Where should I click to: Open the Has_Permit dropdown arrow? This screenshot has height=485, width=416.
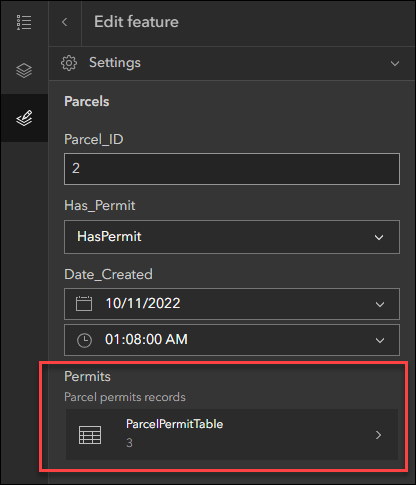pos(379,237)
